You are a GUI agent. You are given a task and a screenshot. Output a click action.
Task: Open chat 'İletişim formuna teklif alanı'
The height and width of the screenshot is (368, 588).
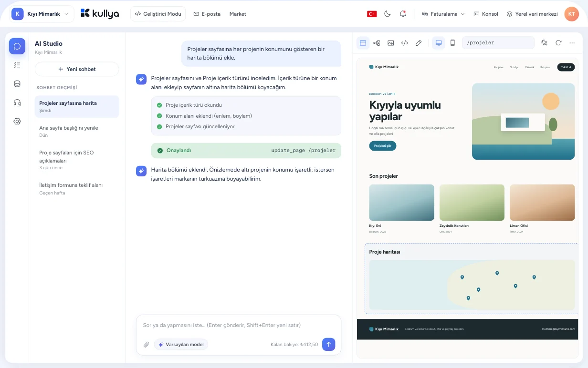coord(77,188)
